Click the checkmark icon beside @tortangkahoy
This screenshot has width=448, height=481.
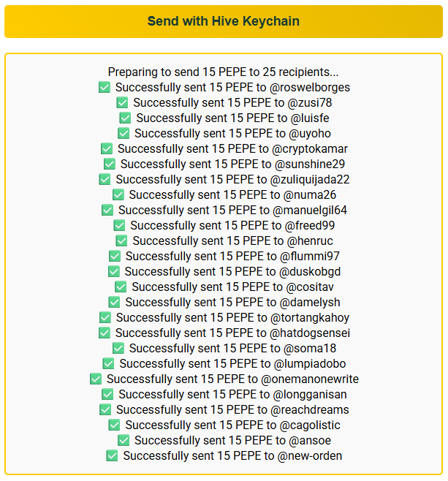(105, 318)
